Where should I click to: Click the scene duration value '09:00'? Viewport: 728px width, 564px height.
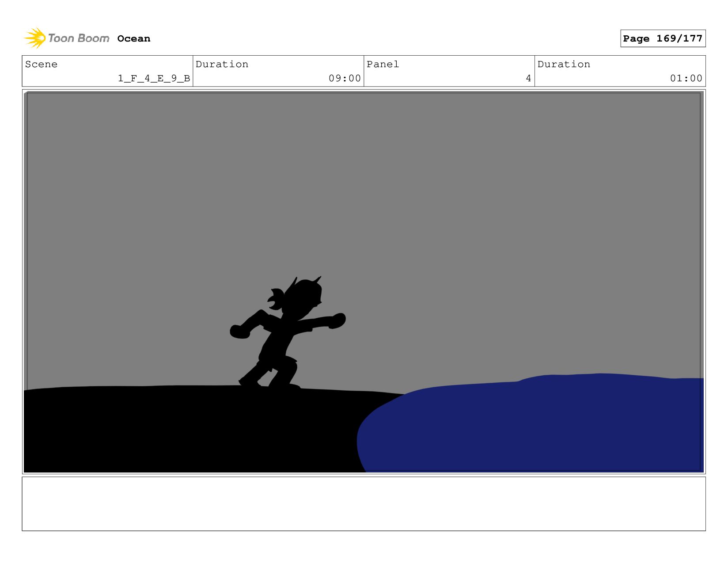coord(345,78)
